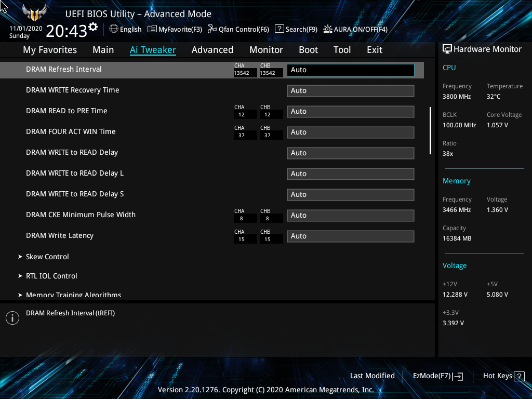Open DRAM WRITE Recovery Time Auto field

click(351, 90)
